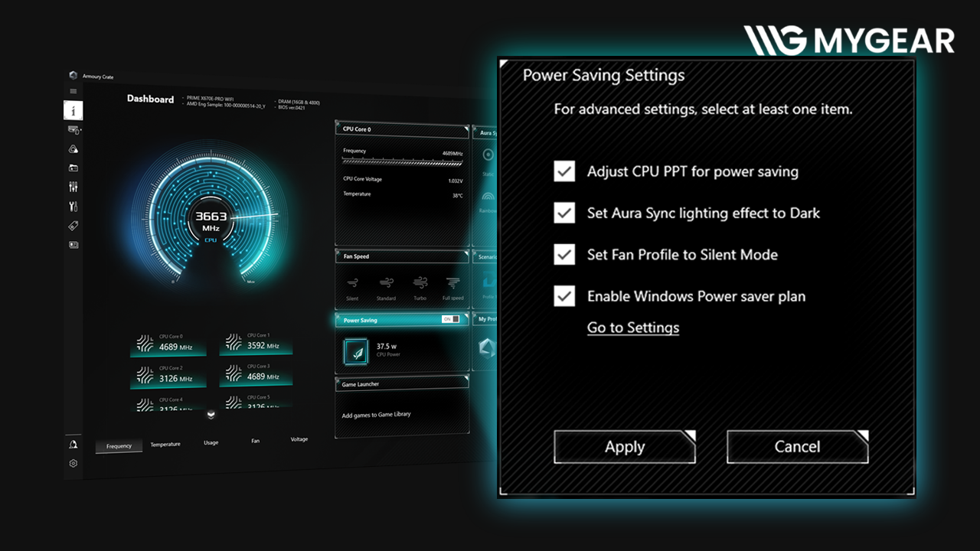
Task: Uncheck Enable Windows Power saver plan
Action: (564, 296)
